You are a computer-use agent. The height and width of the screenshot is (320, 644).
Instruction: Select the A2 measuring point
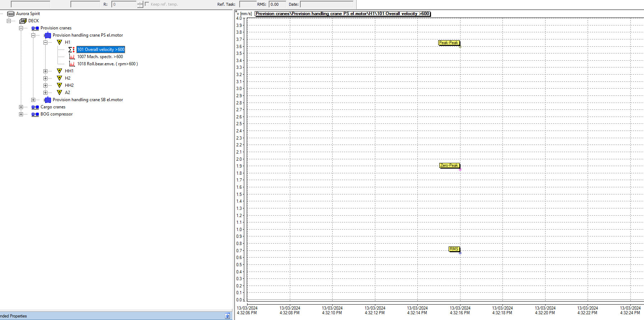(68, 93)
